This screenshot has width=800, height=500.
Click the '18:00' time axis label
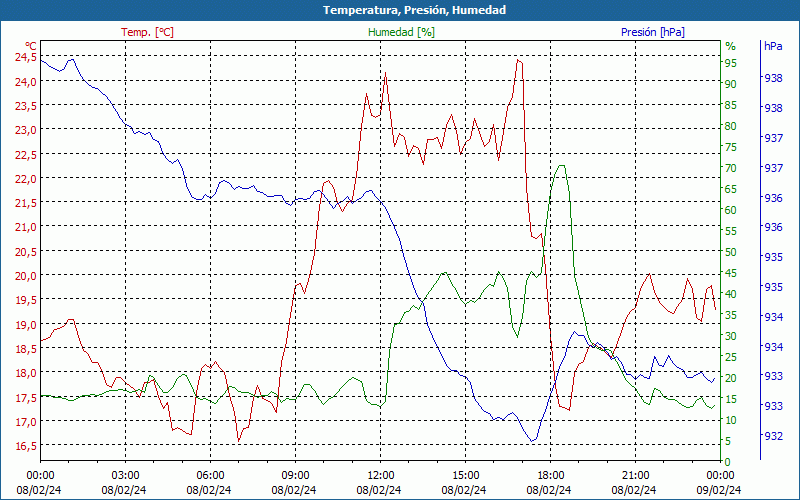[551, 476]
